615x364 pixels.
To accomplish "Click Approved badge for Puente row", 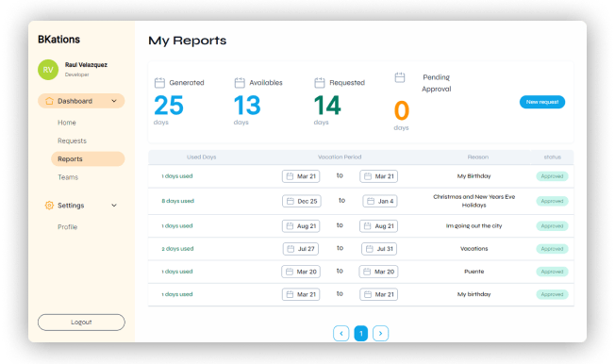I will [552, 272].
